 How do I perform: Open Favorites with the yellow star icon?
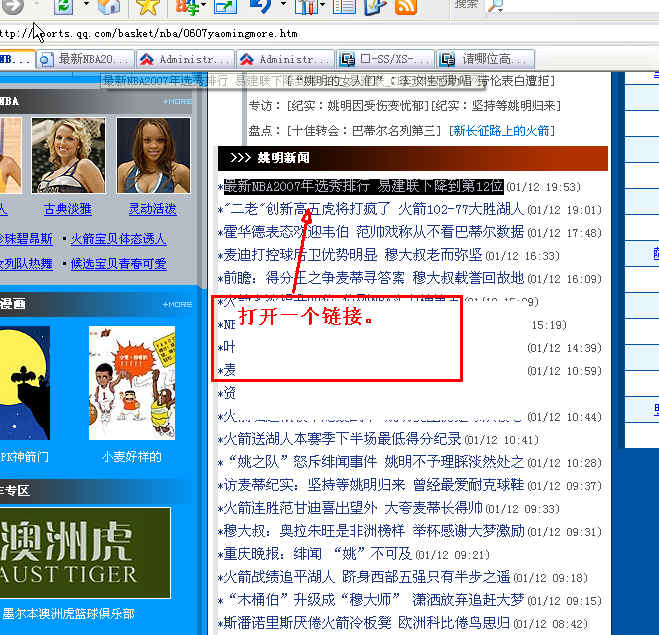pyautogui.click(x=148, y=7)
